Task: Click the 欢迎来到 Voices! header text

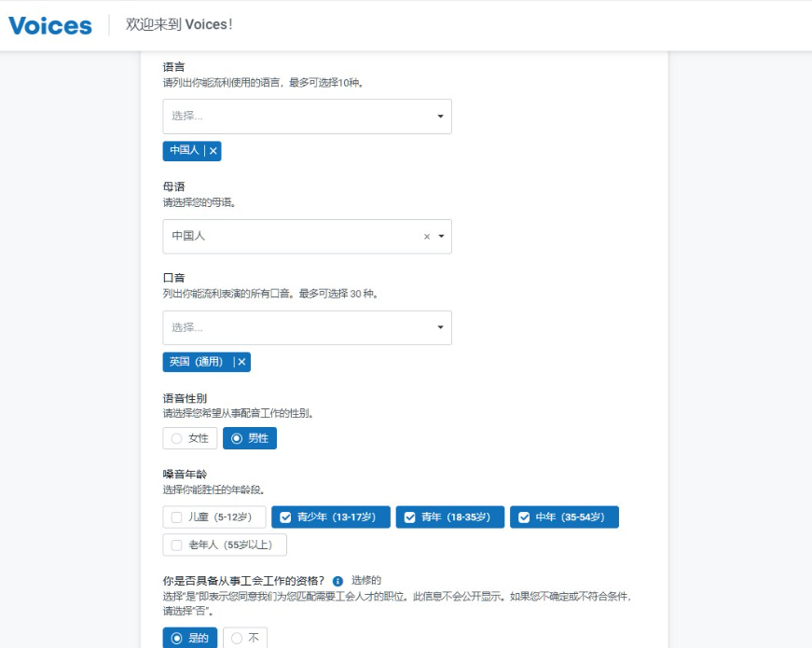Action: tap(179, 24)
